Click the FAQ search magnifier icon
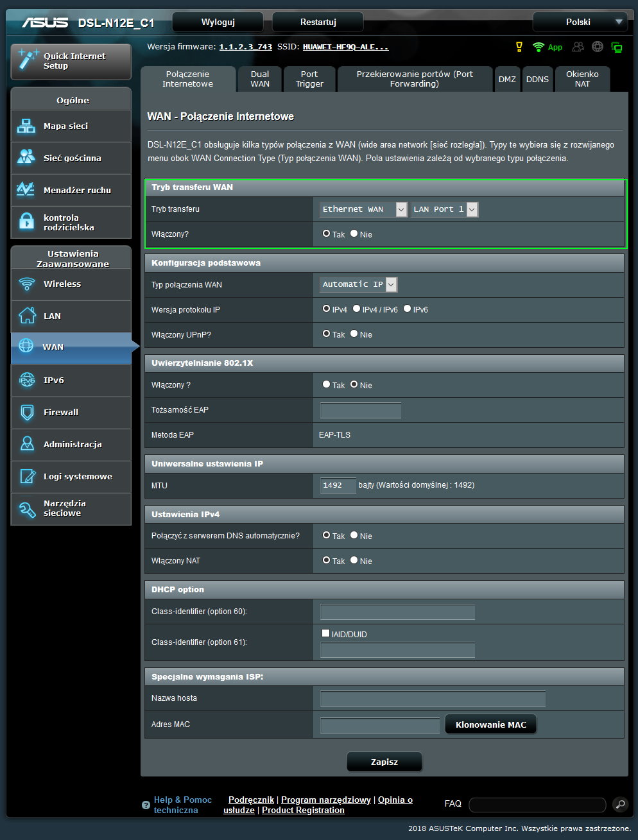638x840 pixels. point(620,803)
